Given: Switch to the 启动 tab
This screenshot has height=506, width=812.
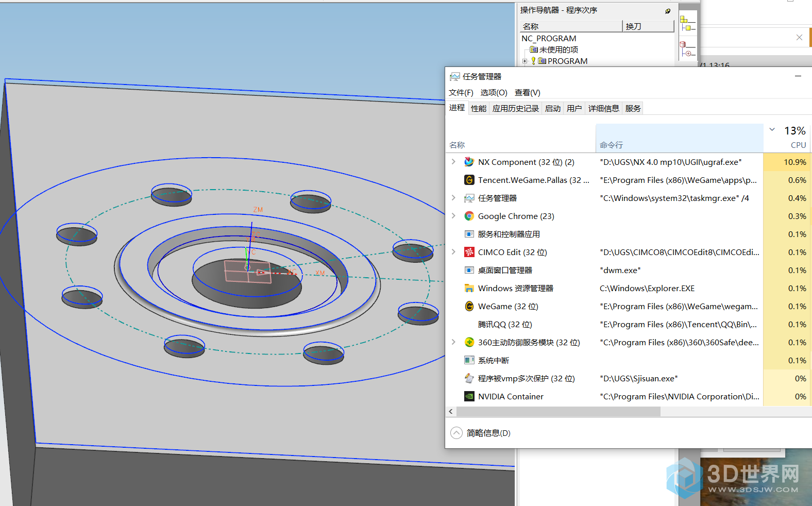Looking at the screenshot, I should 552,108.
